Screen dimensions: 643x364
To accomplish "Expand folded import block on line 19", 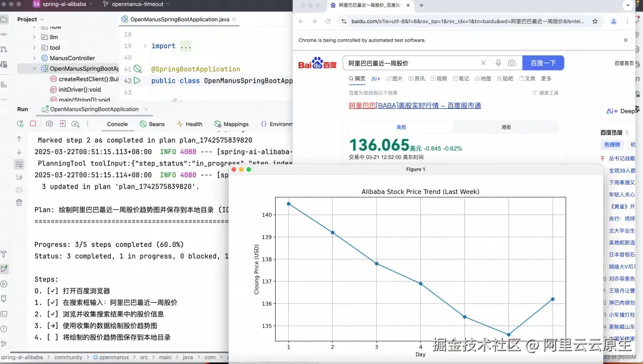I will coord(145,46).
